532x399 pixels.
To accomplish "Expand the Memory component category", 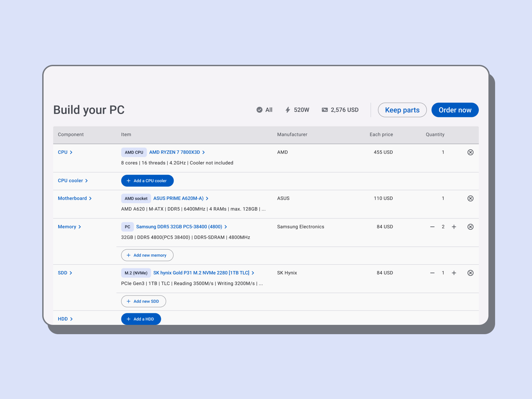I will tap(69, 227).
